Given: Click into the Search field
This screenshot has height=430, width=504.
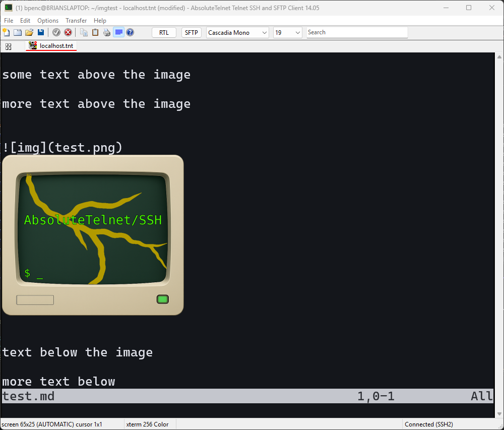Looking at the screenshot, I should (357, 32).
